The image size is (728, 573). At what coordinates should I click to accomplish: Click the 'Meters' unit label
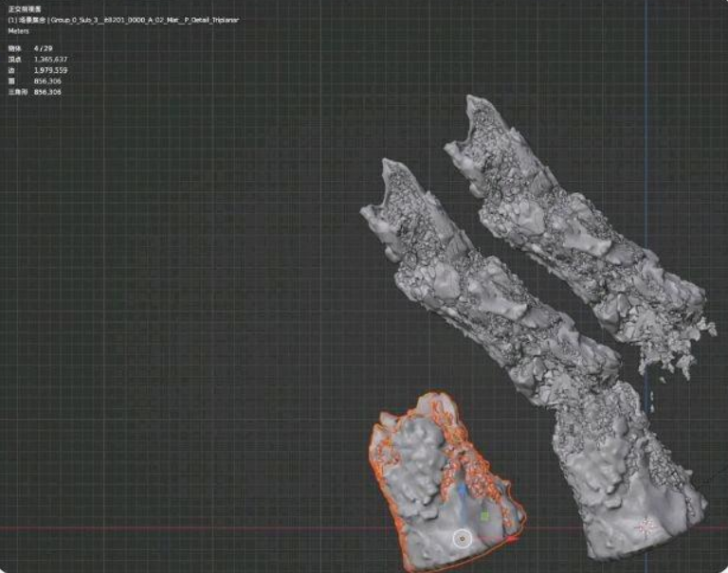click(x=19, y=31)
